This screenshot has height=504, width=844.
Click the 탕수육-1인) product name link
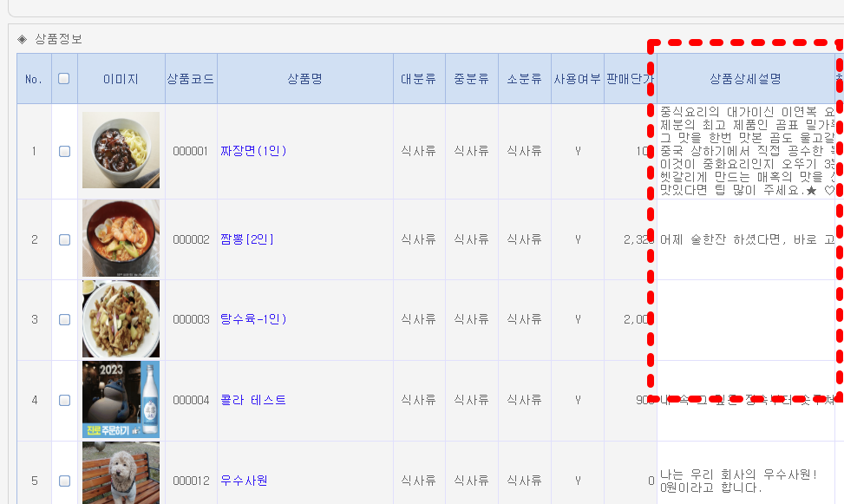(253, 319)
